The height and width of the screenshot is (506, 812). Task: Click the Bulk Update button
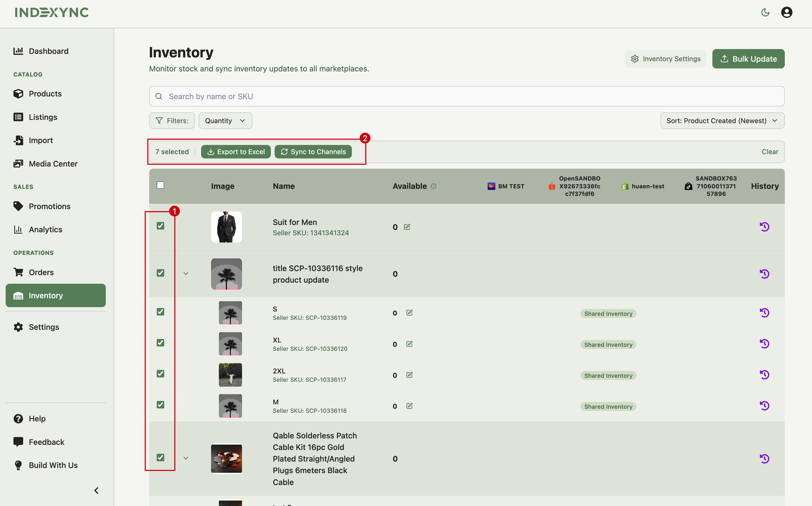pos(748,59)
